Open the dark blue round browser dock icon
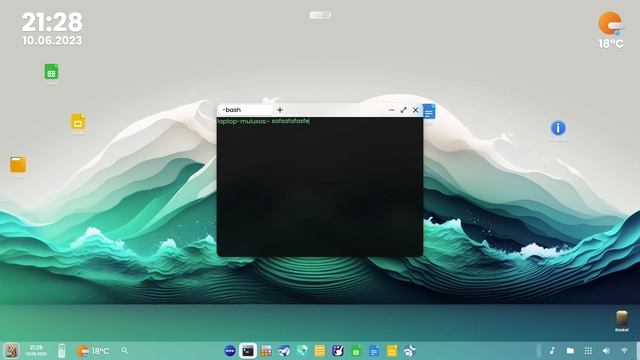Viewport: 640px width, 360px height. [x=230, y=351]
